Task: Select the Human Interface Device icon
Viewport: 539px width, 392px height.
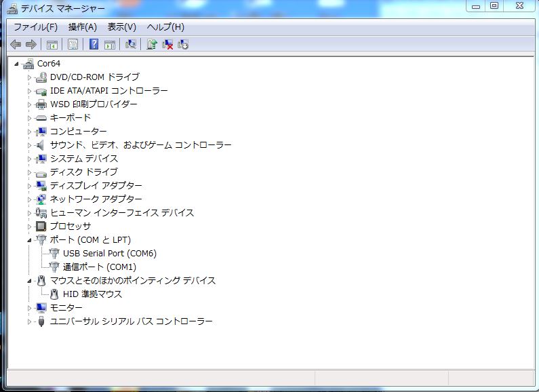Action: click(x=41, y=213)
